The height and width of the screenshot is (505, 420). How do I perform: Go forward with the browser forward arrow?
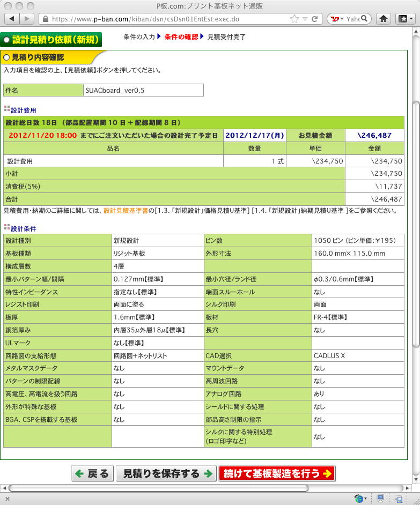click(27, 19)
